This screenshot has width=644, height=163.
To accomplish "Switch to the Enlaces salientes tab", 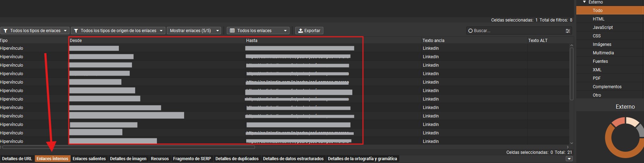I will click(x=89, y=159).
